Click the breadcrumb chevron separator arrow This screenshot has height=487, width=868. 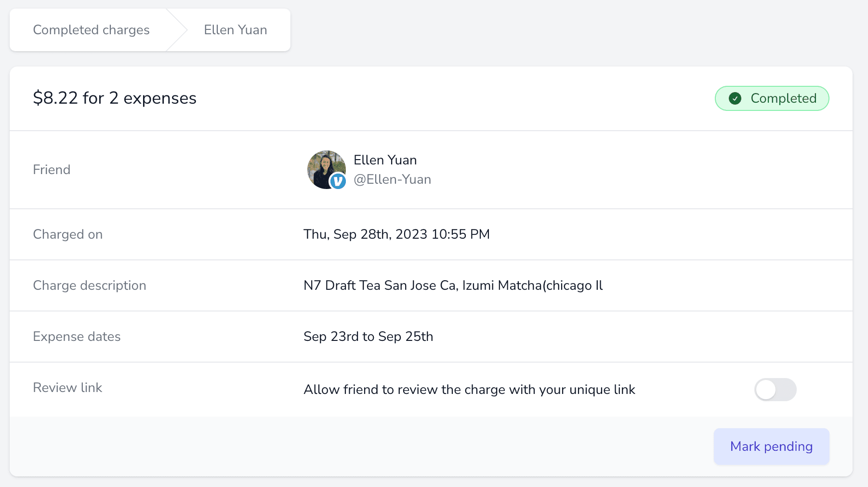[x=177, y=30]
